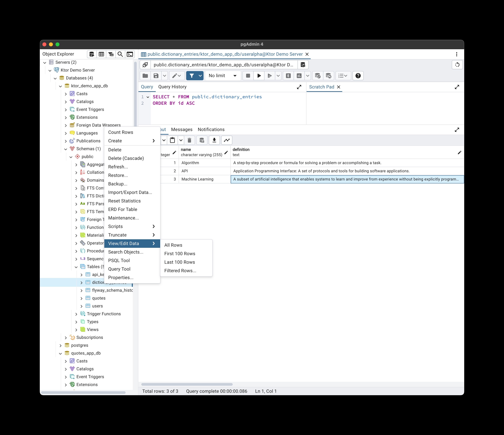Choose Properties... in the context menu

click(x=121, y=277)
